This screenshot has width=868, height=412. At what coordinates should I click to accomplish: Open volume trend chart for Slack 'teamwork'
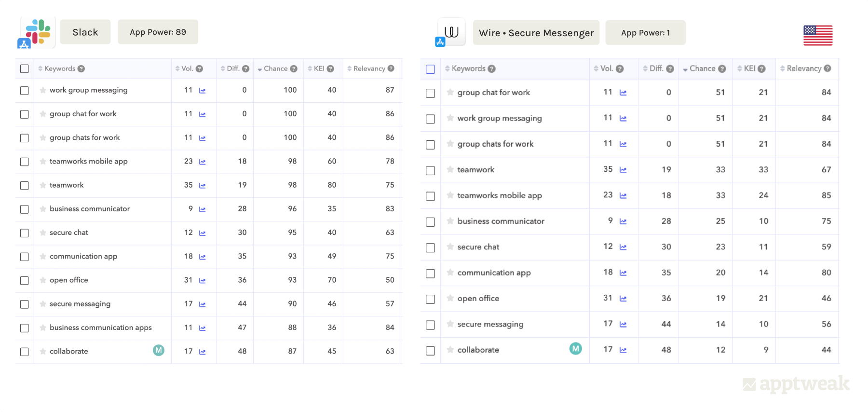[203, 186]
